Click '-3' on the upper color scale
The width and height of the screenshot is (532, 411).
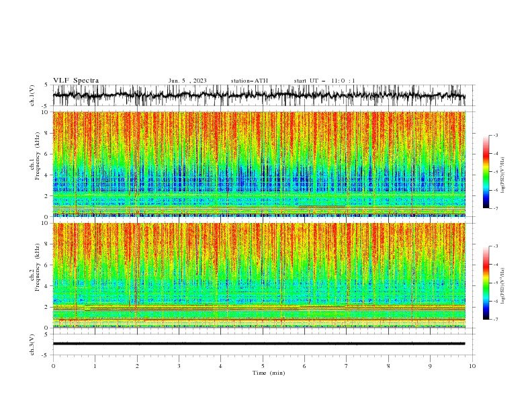(x=496, y=135)
